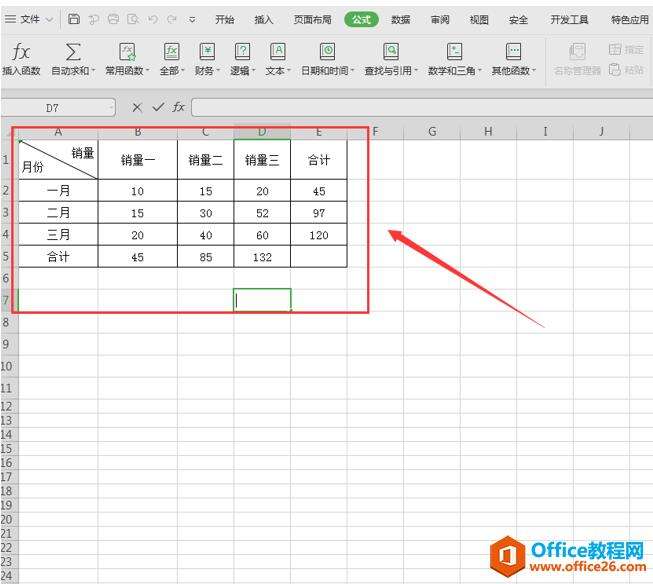Open the 特色应用 tab

[x=630, y=20]
